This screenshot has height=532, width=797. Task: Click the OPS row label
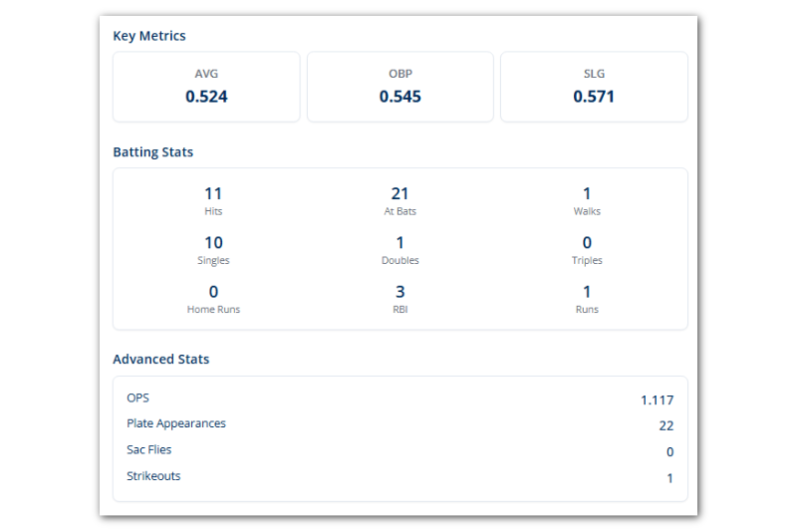[x=137, y=398]
